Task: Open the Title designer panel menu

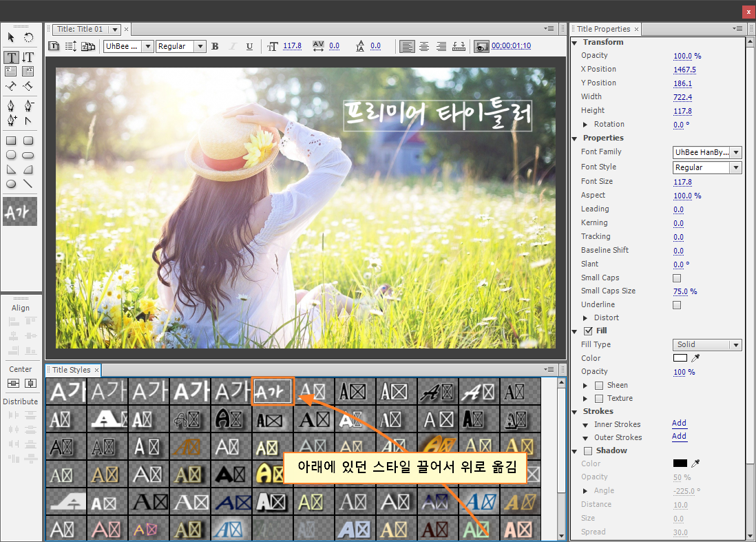Action: coord(549,29)
